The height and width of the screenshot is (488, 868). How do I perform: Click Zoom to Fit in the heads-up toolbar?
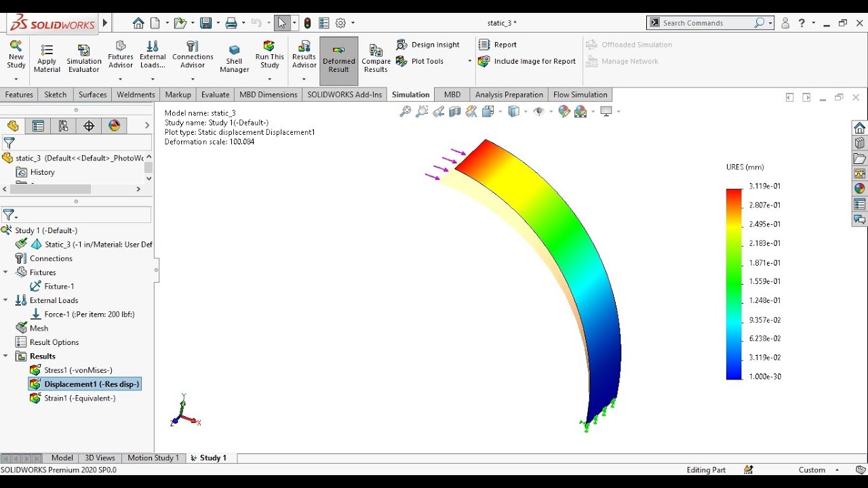point(406,112)
